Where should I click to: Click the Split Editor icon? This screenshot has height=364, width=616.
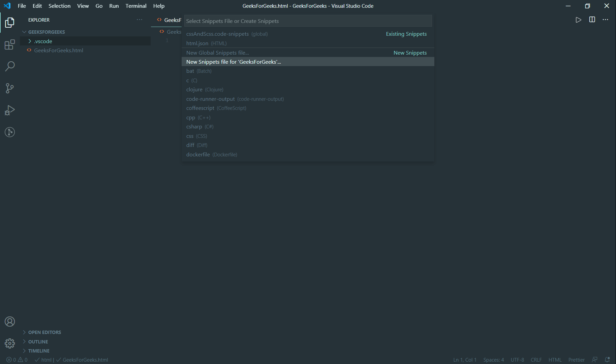[592, 20]
